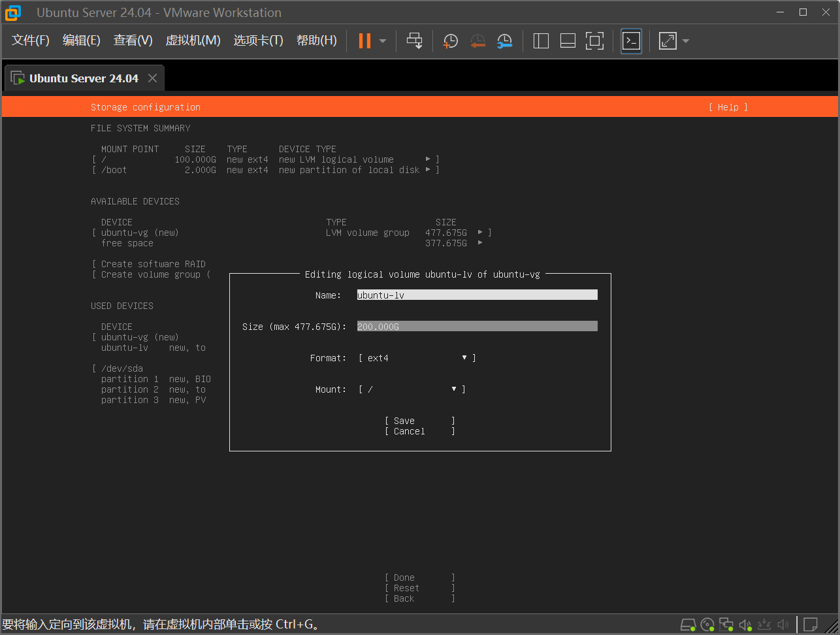
Task: Toggle the library sidebar panel icon
Action: pos(541,41)
